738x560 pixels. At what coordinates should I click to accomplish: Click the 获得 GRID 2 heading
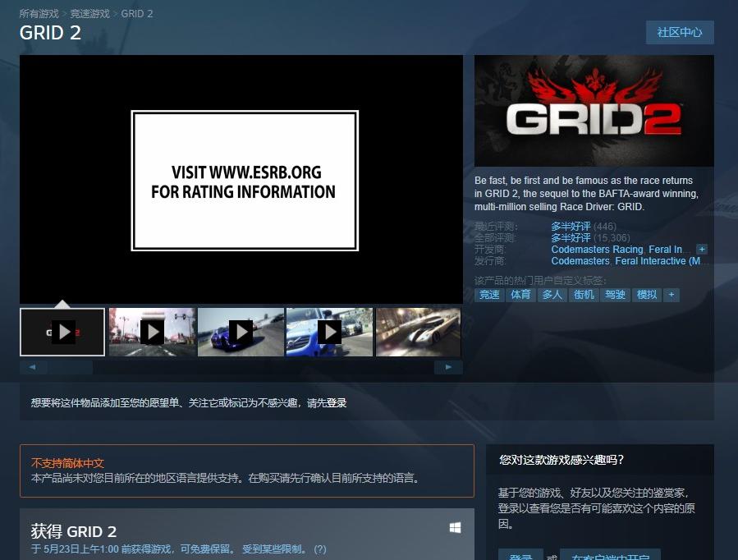[74, 531]
